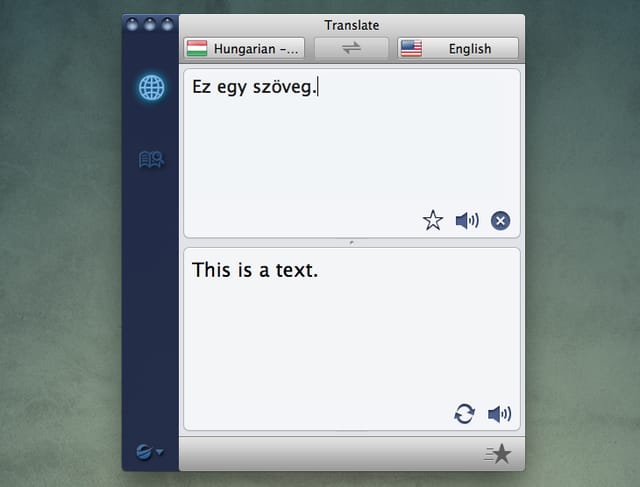This screenshot has width=640, height=487.
Task: Click the window zoom button
Action: (x=167, y=24)
